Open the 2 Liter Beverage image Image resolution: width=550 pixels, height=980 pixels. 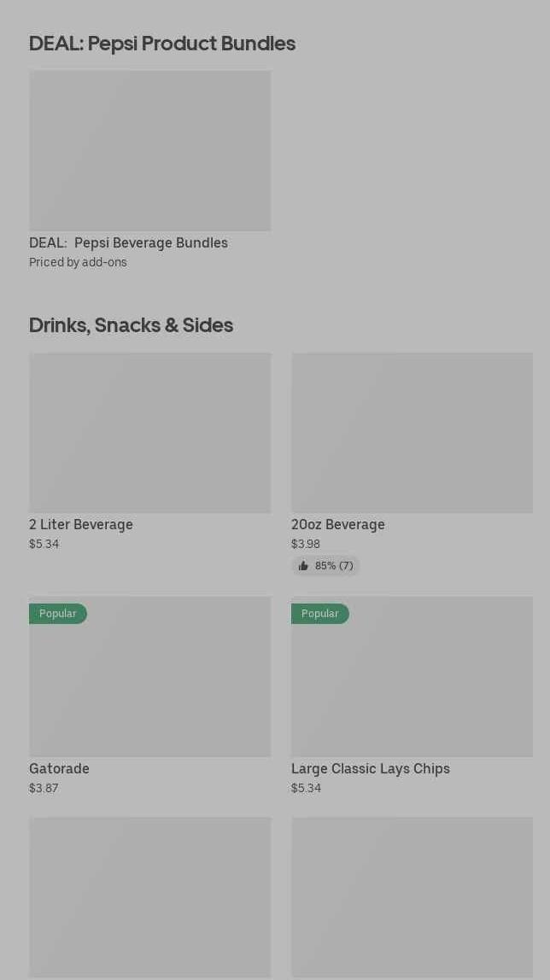149,433
